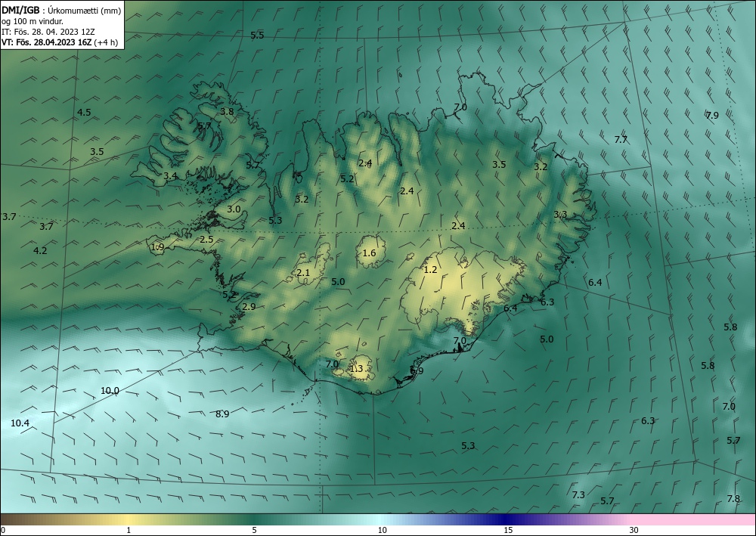Click the "DMI/IGB : Úrkomumætti (mm)" title line
Image resolution: width=756 pixels, height=536 pixels.
coord(61,10)
